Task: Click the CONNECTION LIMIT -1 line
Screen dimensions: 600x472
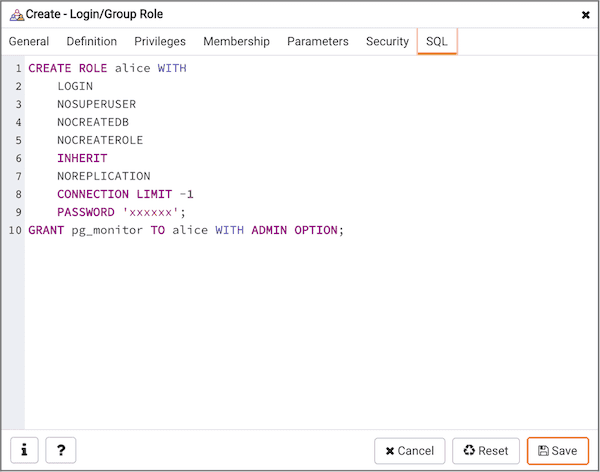Action: point(125,194)
